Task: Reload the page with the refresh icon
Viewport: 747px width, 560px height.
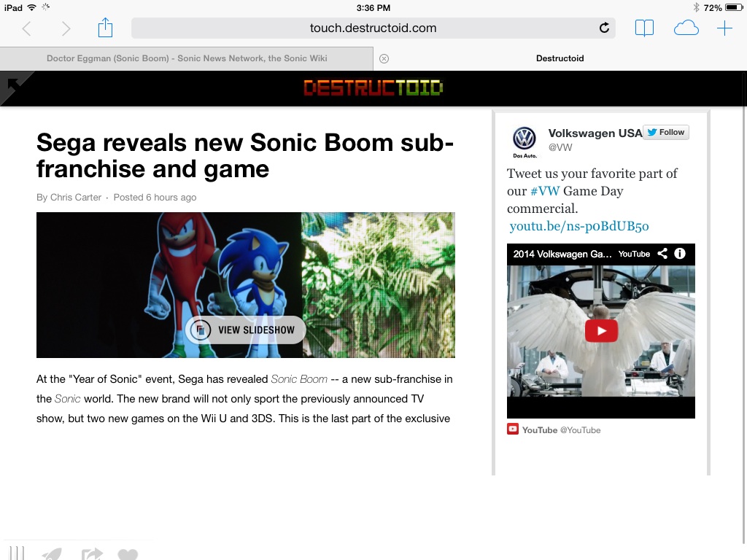Action: (x=604, y=28)
